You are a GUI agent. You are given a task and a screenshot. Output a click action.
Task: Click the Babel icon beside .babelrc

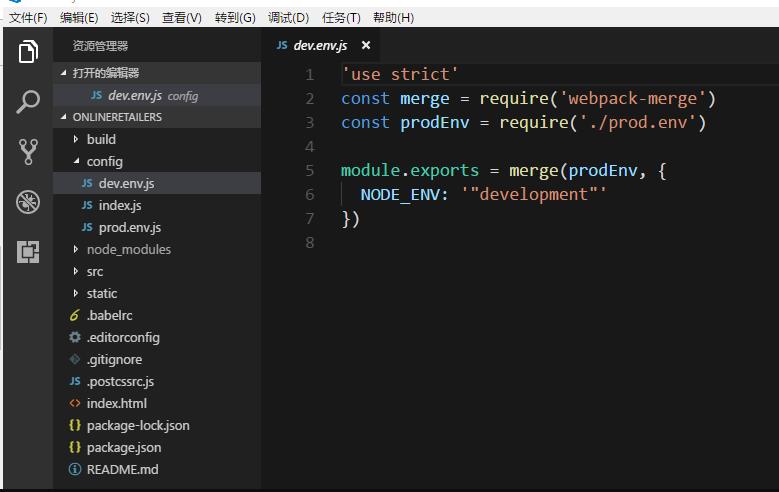click(x=75, y=315)
